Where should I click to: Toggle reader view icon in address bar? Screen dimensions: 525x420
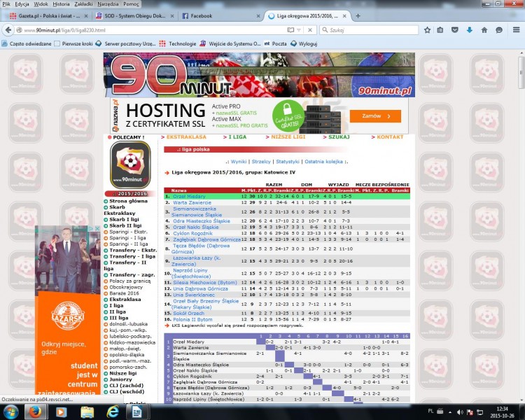290,30
